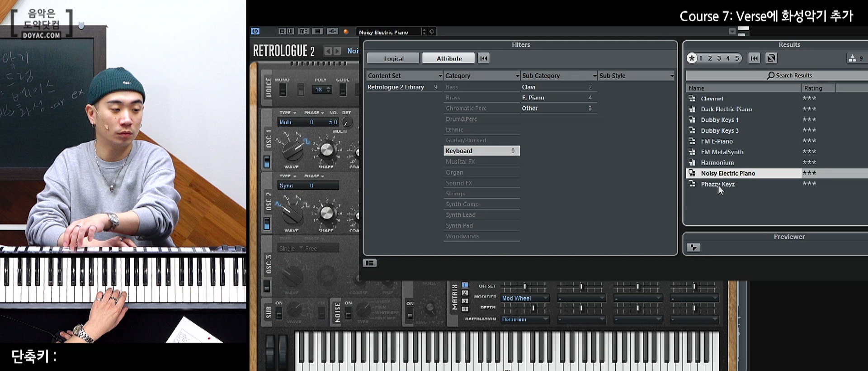Toggle the ring modulation ON switch
The width and height of the screenshot is (868, 371).
point(410,314)
